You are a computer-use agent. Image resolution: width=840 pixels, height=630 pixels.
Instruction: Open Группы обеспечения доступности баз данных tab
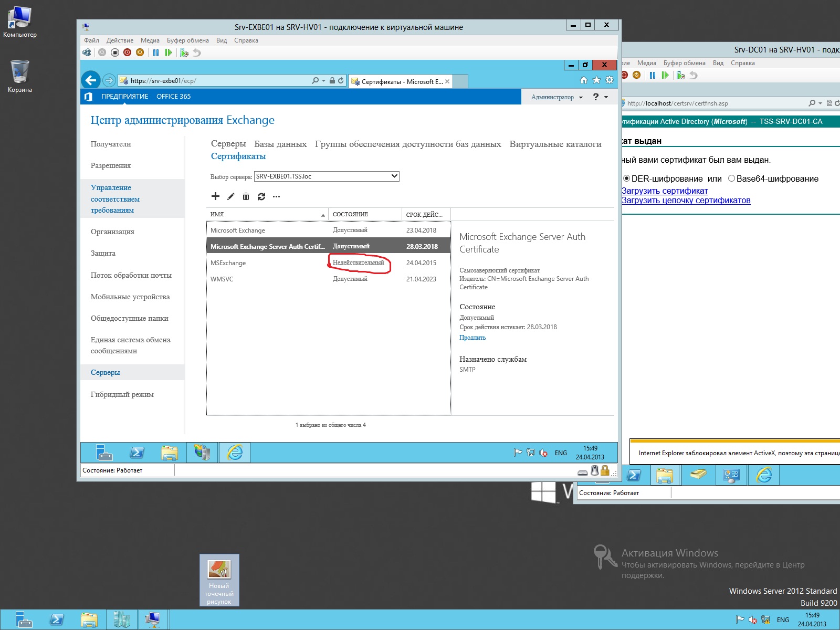tap(408, 144)
